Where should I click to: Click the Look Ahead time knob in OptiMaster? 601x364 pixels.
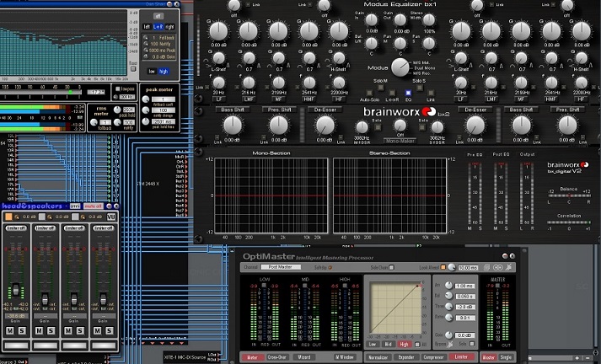452,267
